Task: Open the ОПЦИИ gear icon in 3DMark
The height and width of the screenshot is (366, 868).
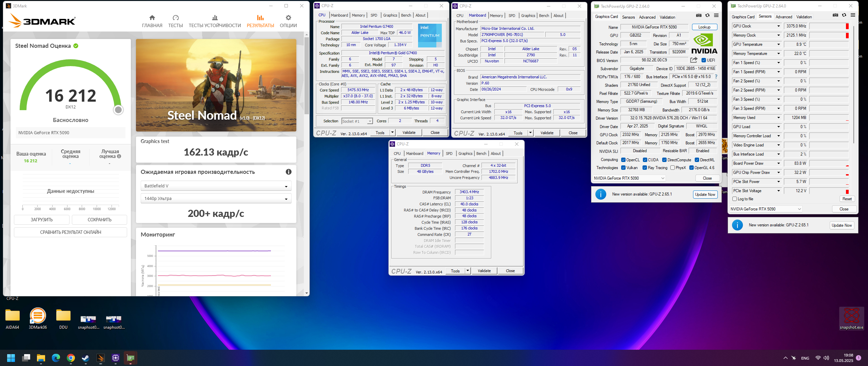Action: point(288,18)
